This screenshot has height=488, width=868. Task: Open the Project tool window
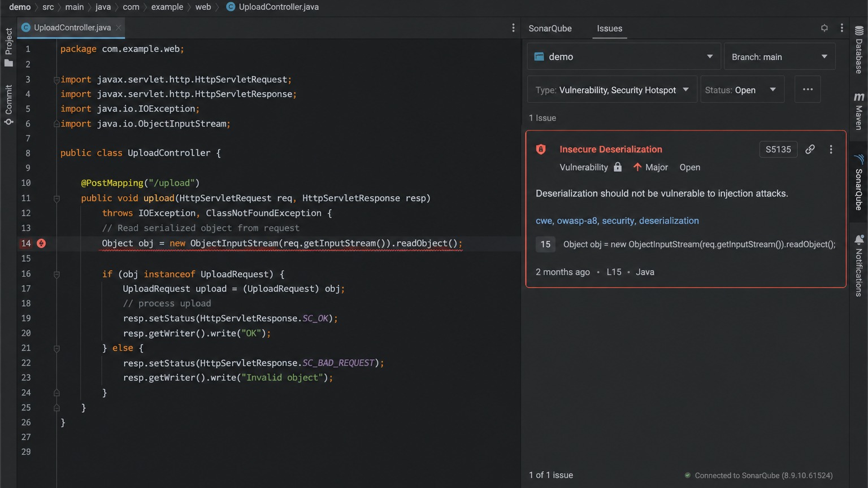coord(8,47)
